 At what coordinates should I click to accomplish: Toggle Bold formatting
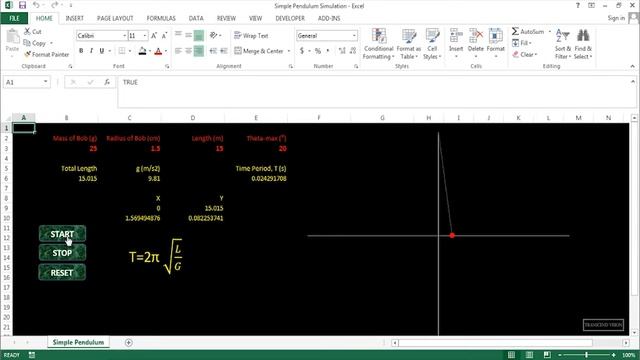click(81, 51)
